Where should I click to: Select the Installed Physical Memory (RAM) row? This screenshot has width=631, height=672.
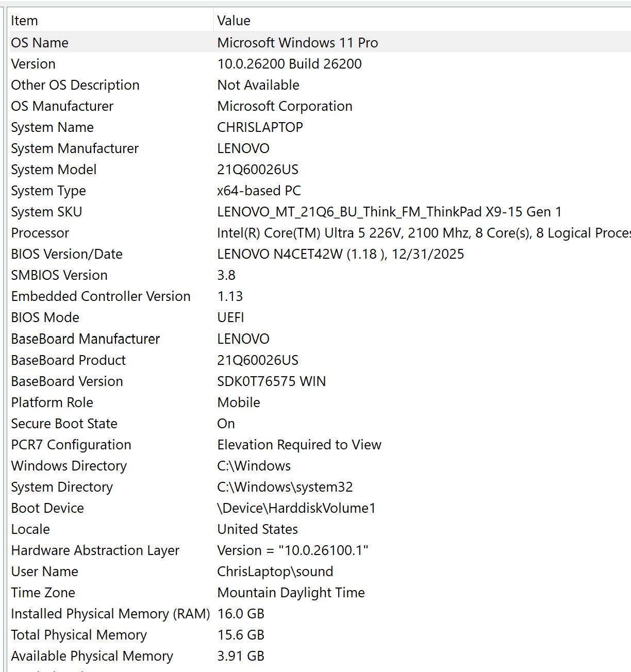[320, 614]
